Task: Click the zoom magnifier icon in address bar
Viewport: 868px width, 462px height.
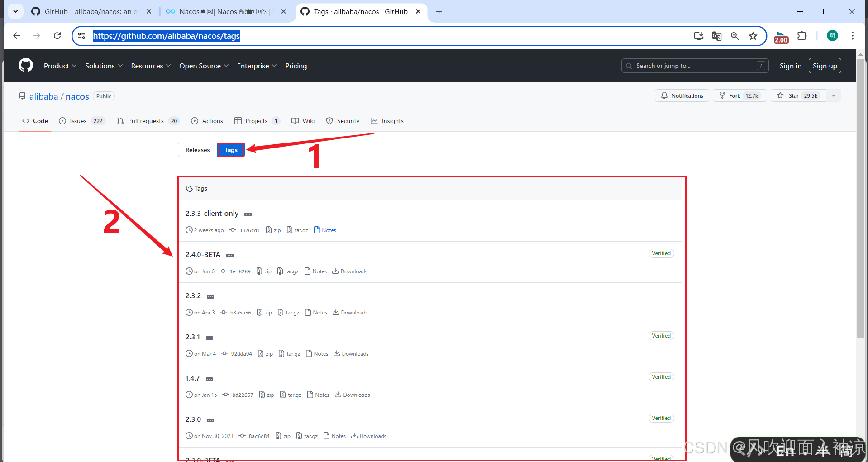Action: click(735, 36)
